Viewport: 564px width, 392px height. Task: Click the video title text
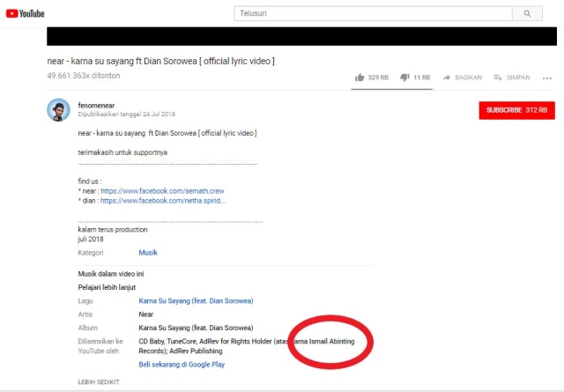tap(160, 61)
